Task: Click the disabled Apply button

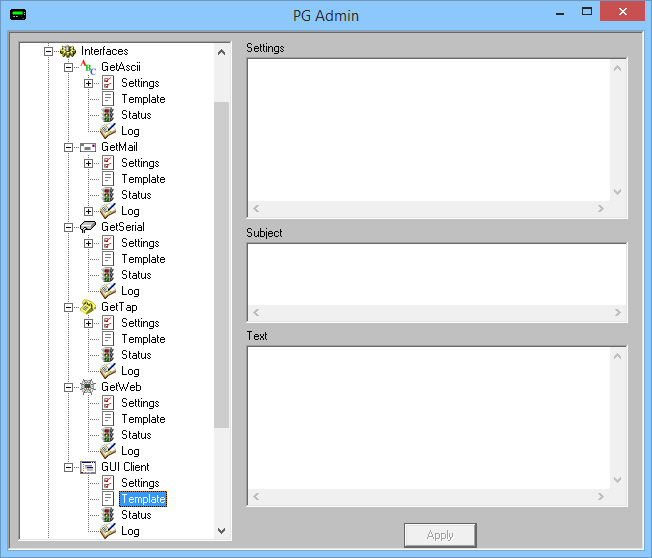Action: pos(440,535)
